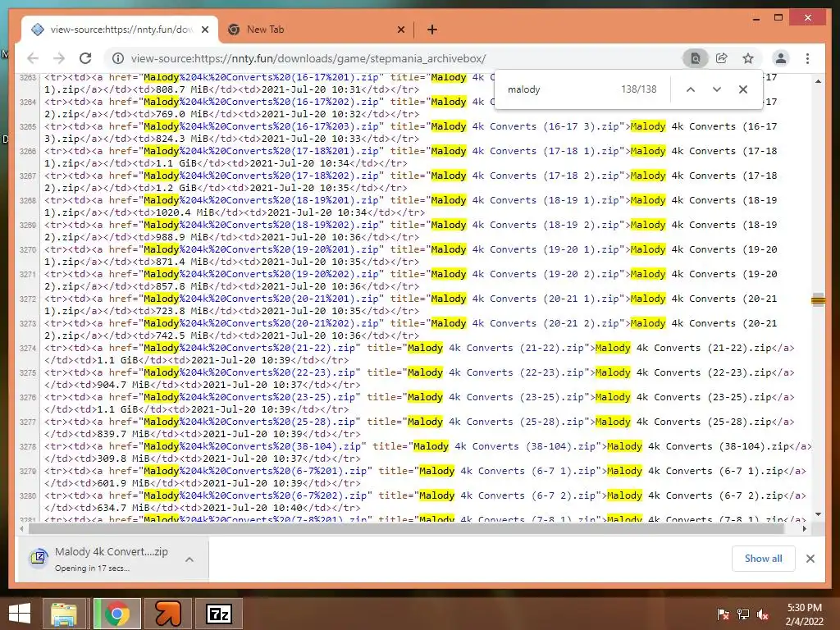
Task: Open href link Malody 4k Converts (38-104).zip
Action: [x=252, y=447]
